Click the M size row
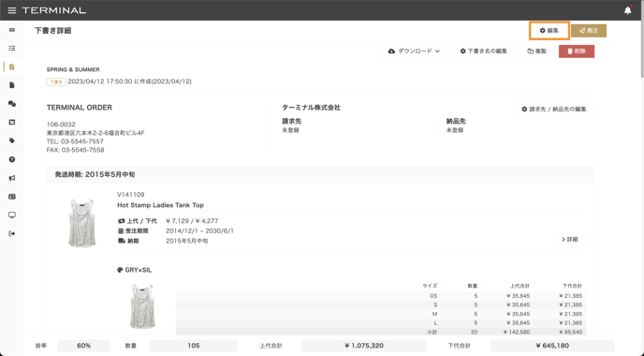 point(381,314)
